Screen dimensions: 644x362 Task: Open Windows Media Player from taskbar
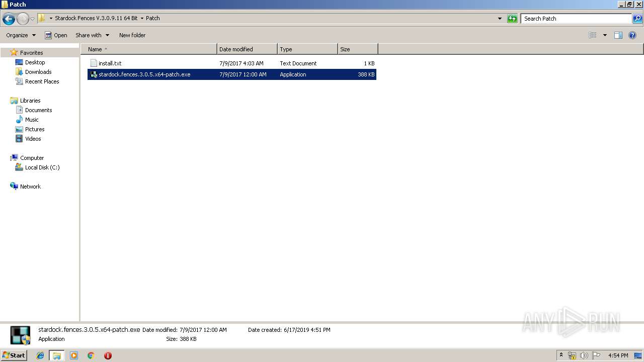[74, 355]
